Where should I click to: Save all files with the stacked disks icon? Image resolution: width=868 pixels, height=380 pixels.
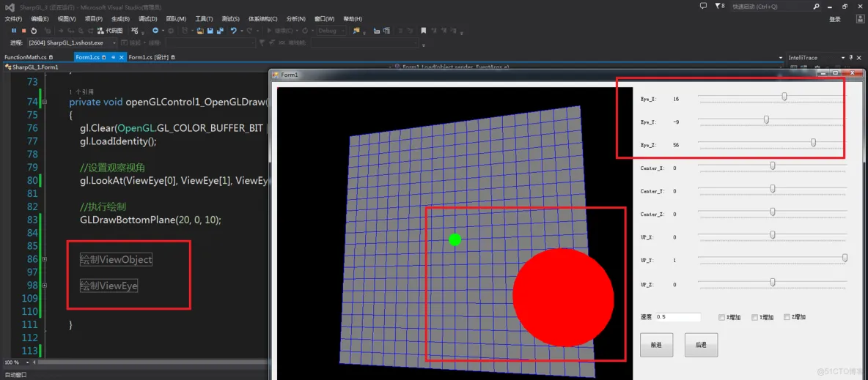[x=220, y=31]
